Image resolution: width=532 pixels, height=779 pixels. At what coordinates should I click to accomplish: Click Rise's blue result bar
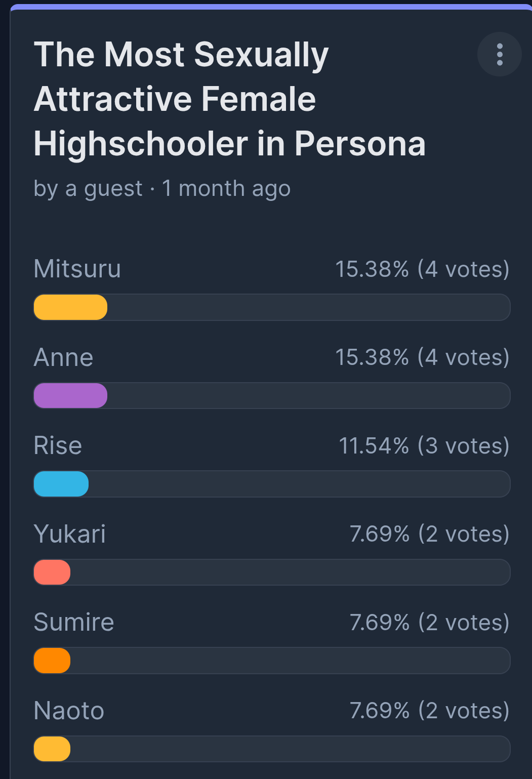click(61, 484)
